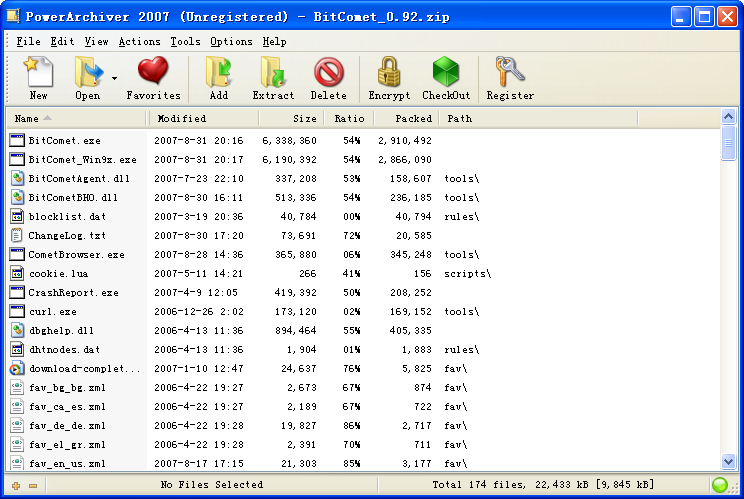The image size is (744, 499).
Task: Open the Help menu
Action: coord(274,42)
